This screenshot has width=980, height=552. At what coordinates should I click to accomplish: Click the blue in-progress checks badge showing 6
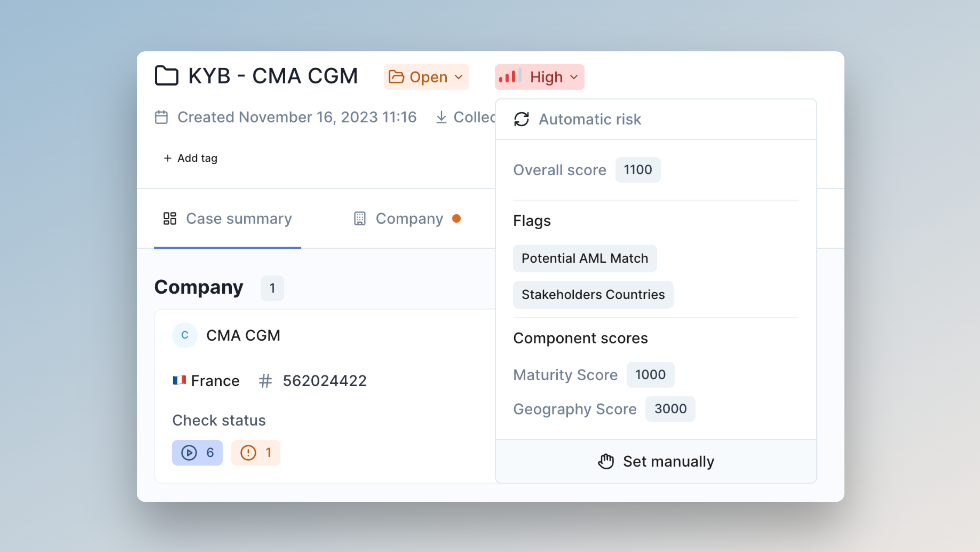tap(197, 453)
